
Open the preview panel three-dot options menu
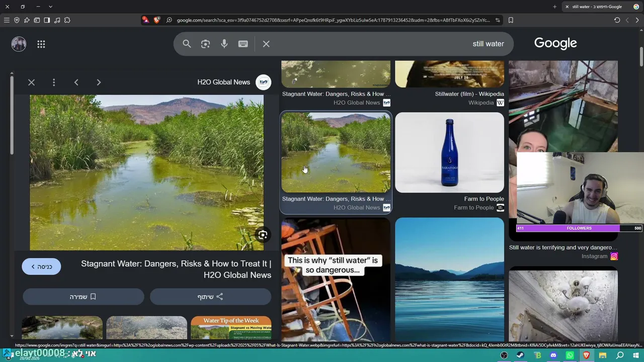click(x=54, y=82)
